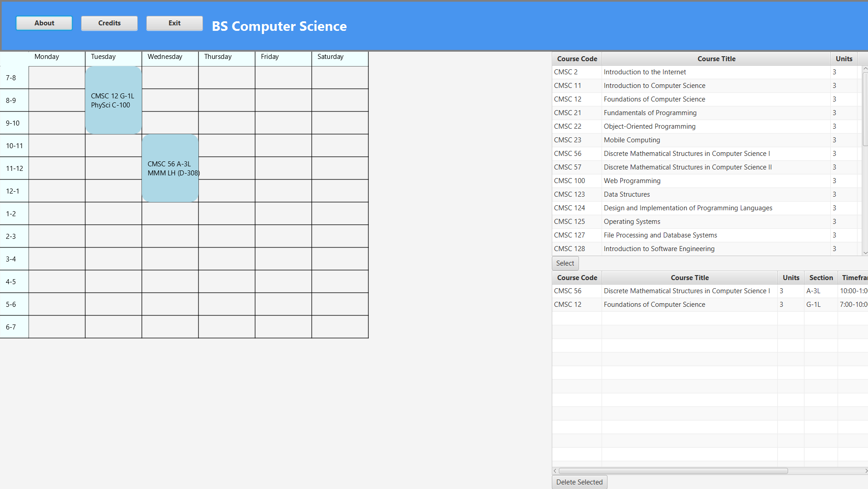Select the Data Structures course row
This screenshot has width=868, height=489.
(627, 194)
